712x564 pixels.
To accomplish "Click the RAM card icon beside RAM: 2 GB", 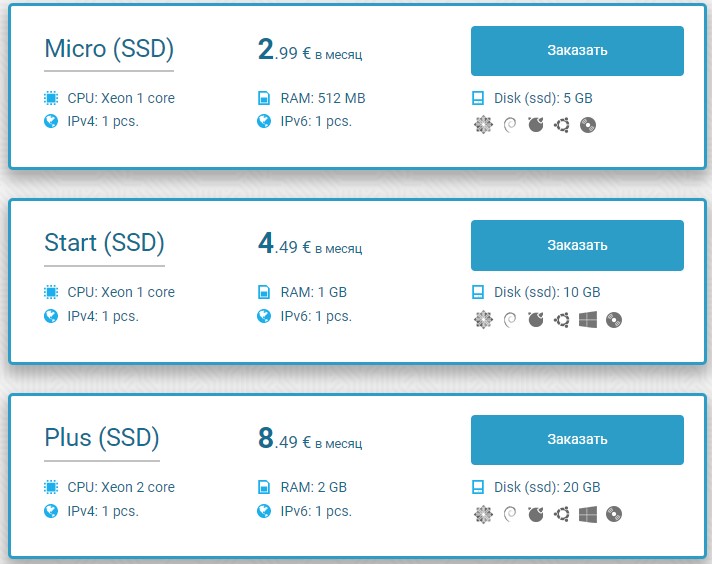I will [x=264, y=487].
